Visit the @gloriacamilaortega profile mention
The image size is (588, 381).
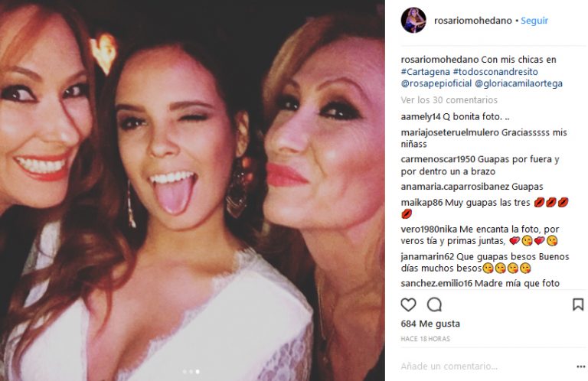click(x=518, y=83)
